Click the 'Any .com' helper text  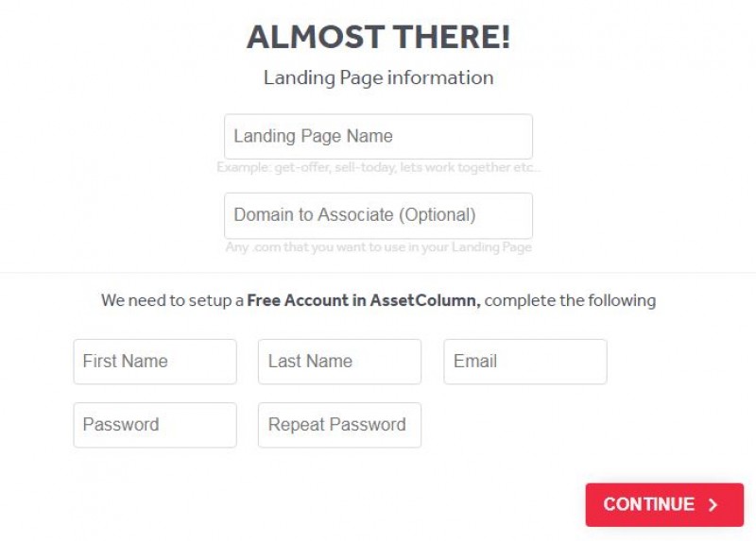[379, 247]
